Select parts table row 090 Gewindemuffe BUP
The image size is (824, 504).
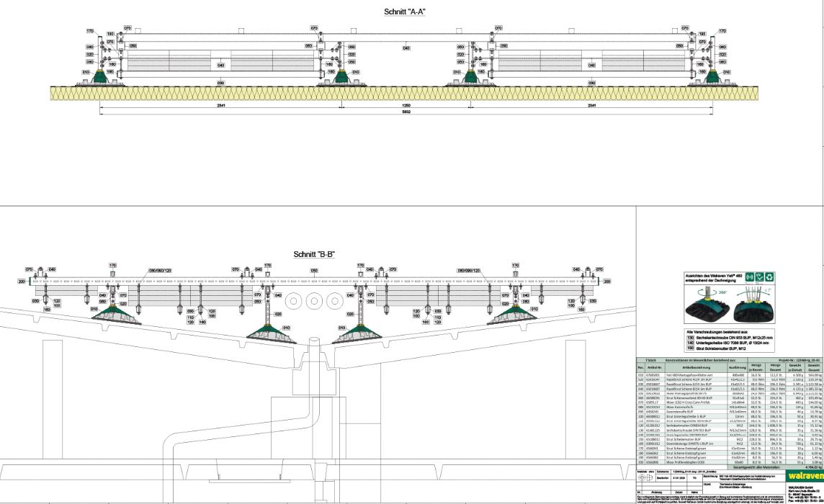(730, 412)
